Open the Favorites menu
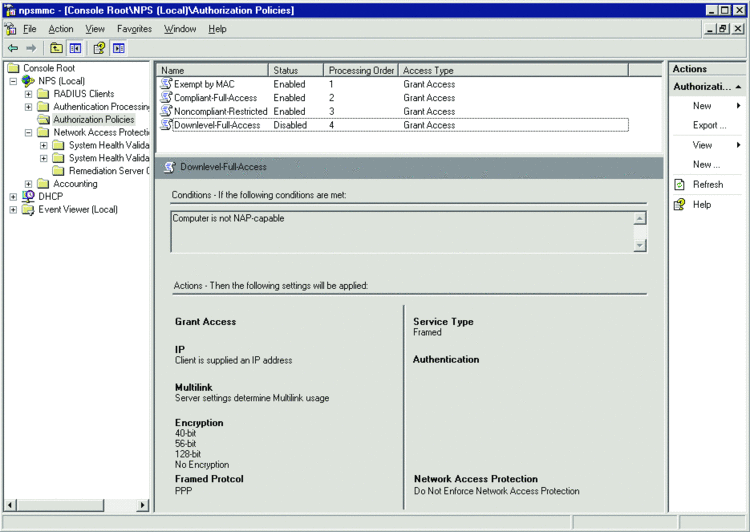 (134, 29)
